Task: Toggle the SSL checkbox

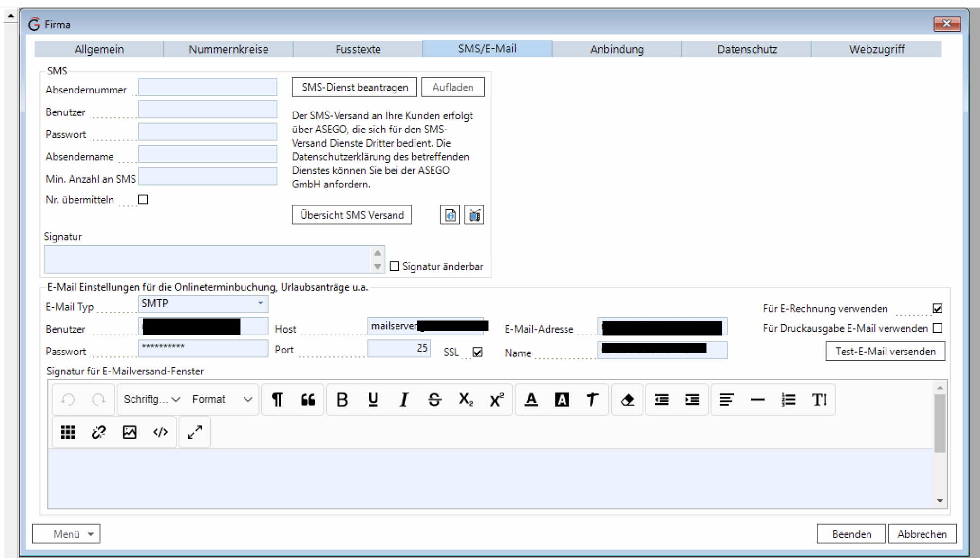Action: click(x=477, y=352)
